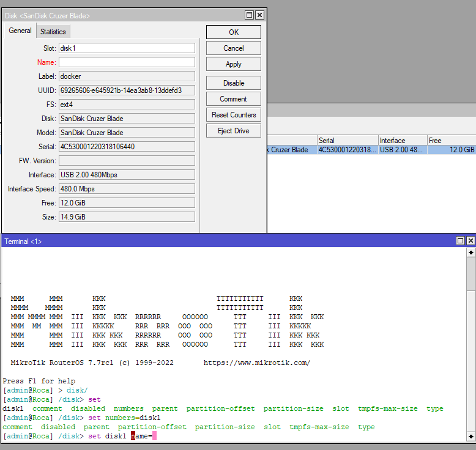Click the terminal scrollbar up arrow
Viewport: 476px width, 450px height.
(471, 253)
